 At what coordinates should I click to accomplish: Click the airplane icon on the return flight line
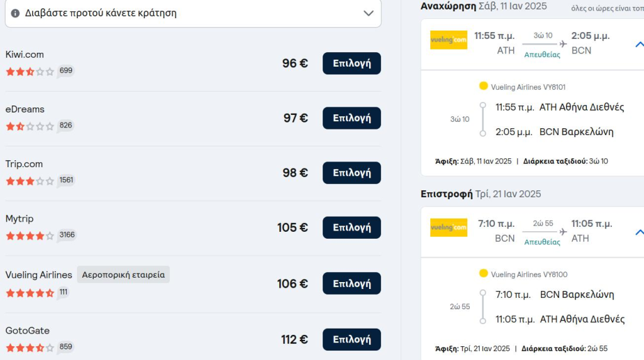click(x=563, y=232)
